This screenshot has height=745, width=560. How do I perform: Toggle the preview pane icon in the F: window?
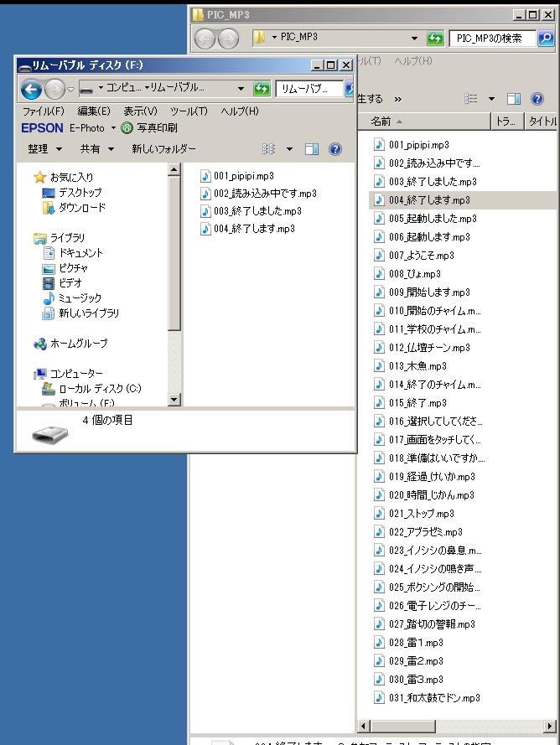pyautogui.click(x=312, y=149)
